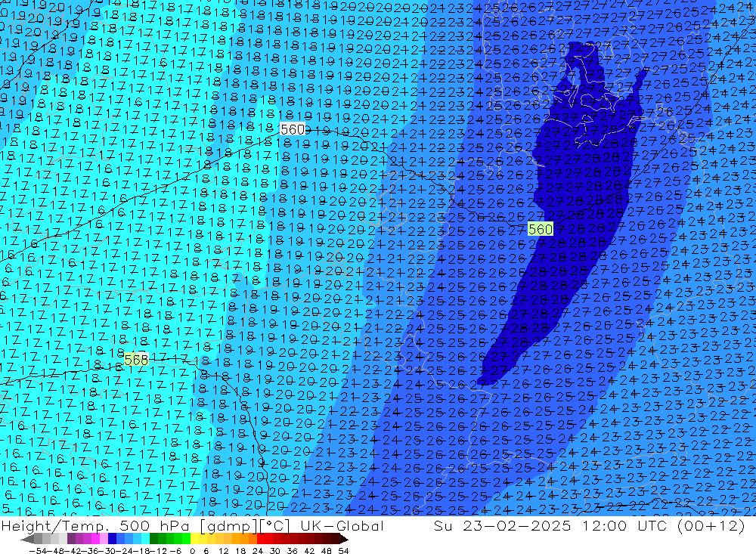Click the 0 legend tick label
This screenshot has height=554, width=756.
(192, 551)
